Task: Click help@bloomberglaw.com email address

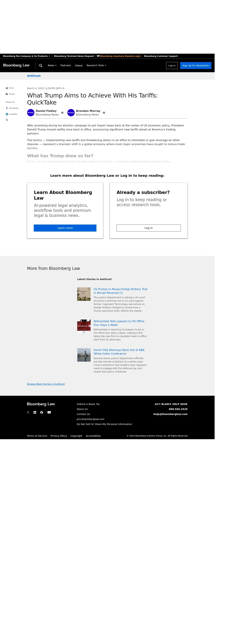Action: [170, 414]
